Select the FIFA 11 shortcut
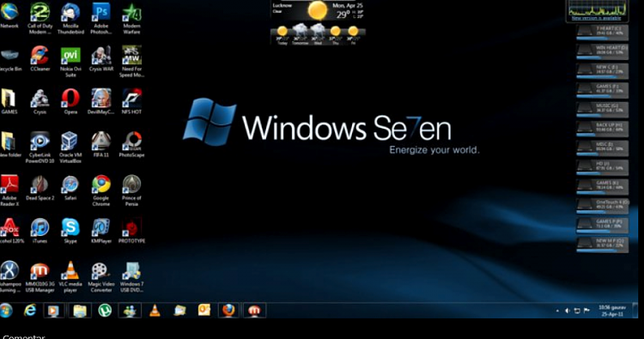This screenshot has height=339, width=644. pyautogui.click(x=101, y=145)
